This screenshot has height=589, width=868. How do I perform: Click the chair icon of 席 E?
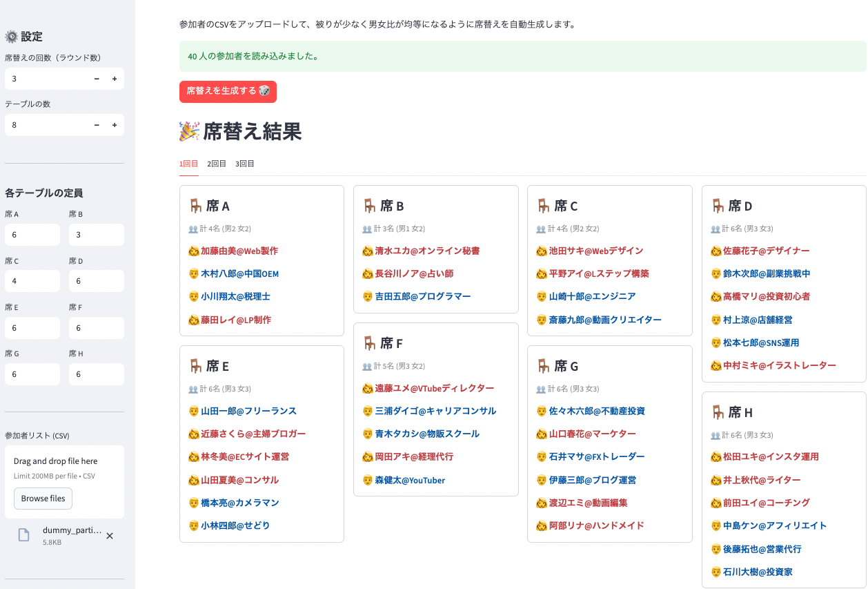[195, 366]
